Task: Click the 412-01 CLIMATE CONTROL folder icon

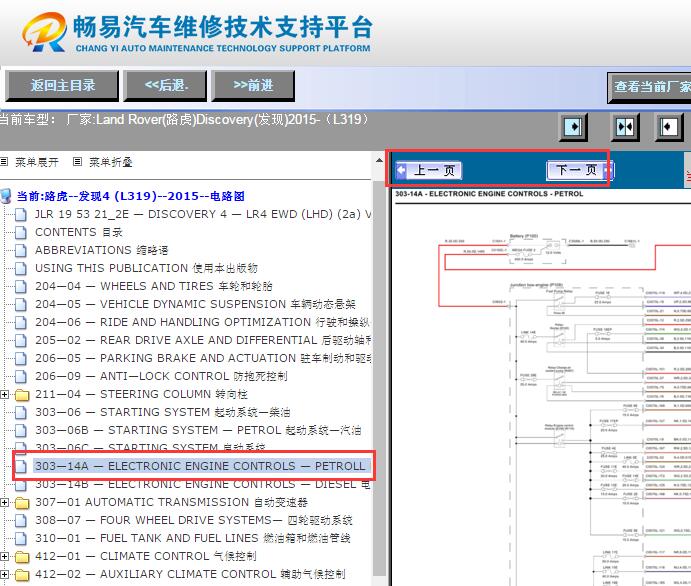Action: [x=22, y=557]
